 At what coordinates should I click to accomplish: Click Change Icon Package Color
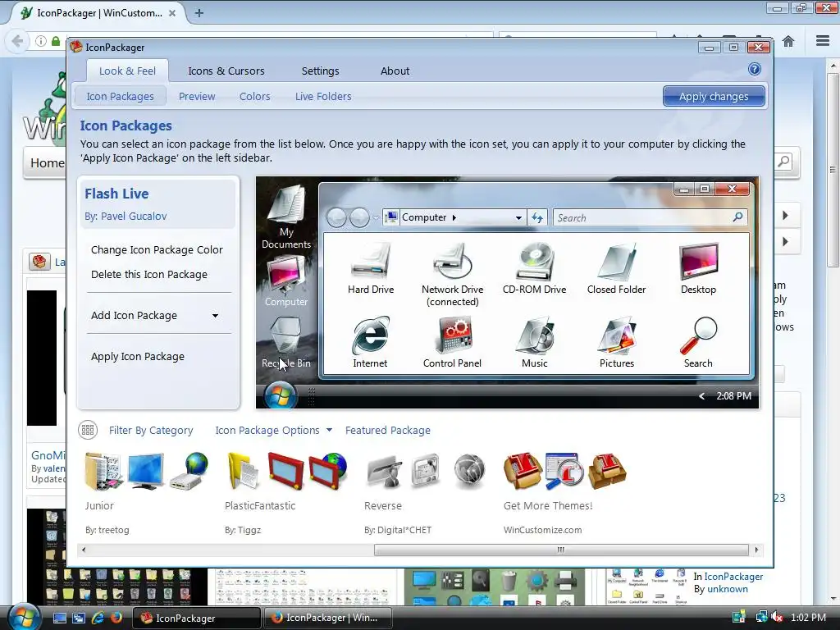[157, 249]
